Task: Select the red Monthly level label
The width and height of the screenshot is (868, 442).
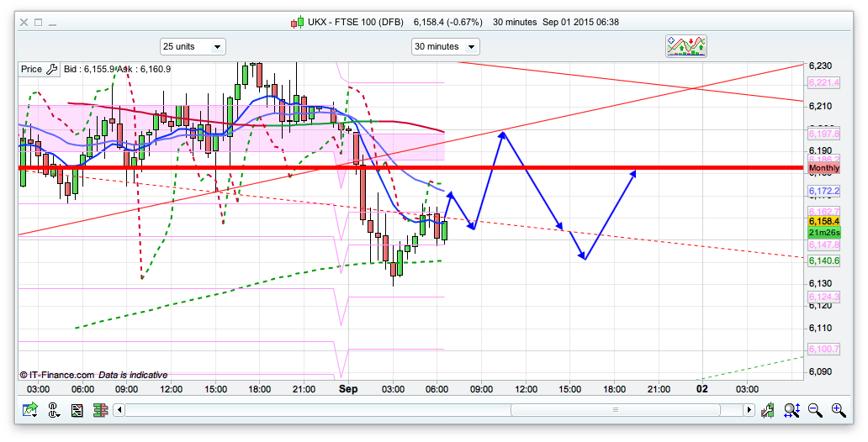Action: (x=823, y=169)
